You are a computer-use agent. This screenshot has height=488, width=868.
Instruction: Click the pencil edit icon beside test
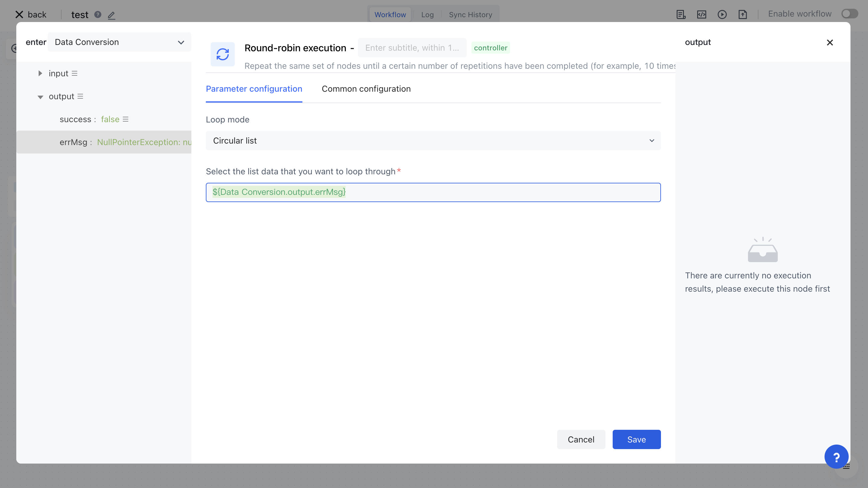coord(112,15)
